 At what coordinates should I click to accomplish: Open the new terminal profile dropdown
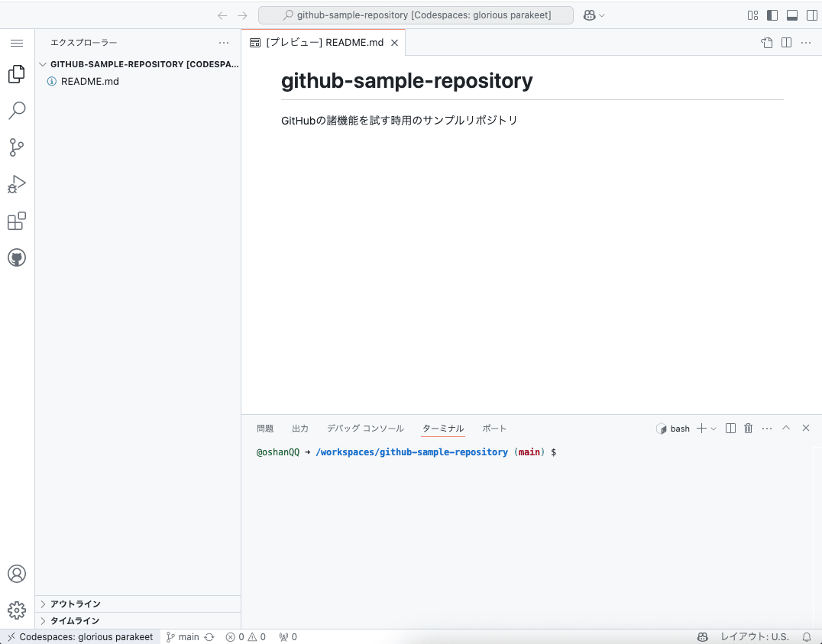714,429
